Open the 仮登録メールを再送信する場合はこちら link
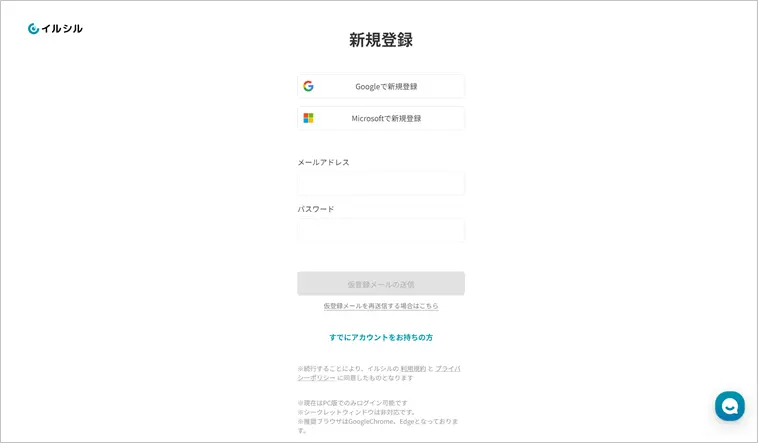 [x=381, y=306]
